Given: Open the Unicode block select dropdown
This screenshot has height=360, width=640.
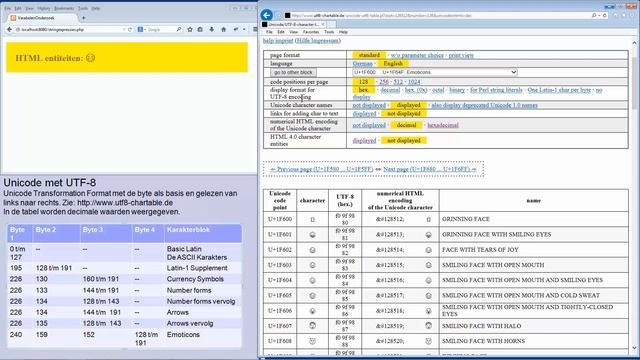Looking at the screenshot, I should click(435, 72).
